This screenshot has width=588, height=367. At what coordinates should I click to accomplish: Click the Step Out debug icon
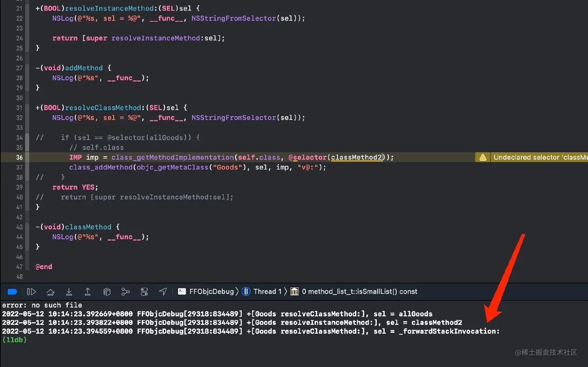click(87, 291)
